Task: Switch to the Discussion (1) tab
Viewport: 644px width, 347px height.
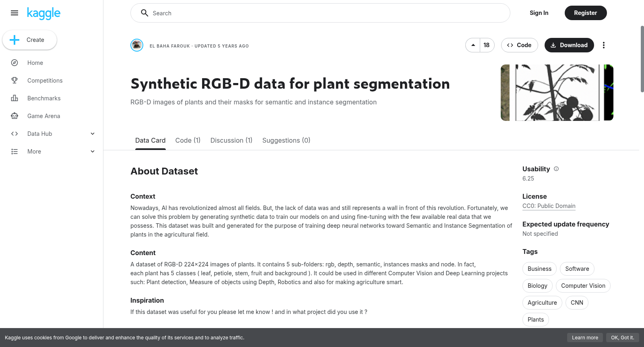Action: click(x=231, y=140)
